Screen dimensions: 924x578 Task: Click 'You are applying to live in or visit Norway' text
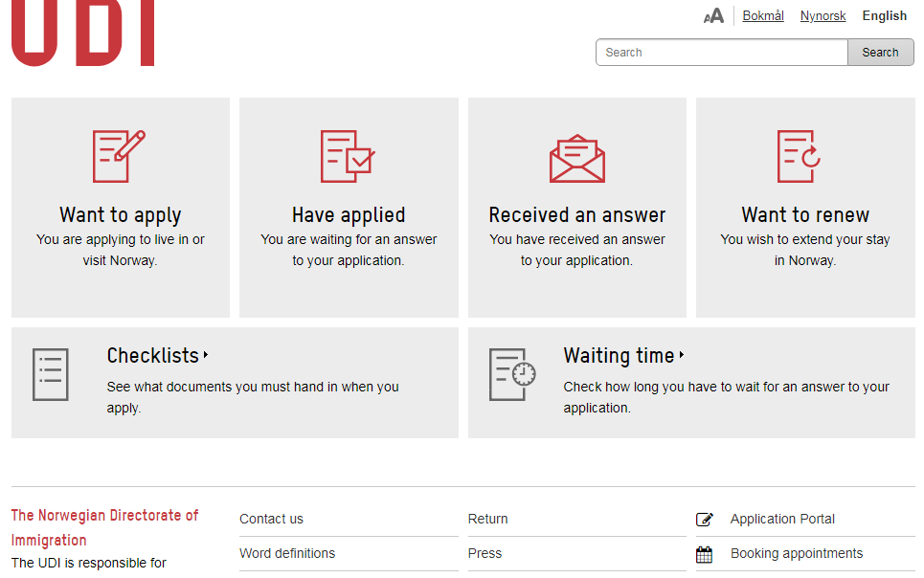click(121, 250)
